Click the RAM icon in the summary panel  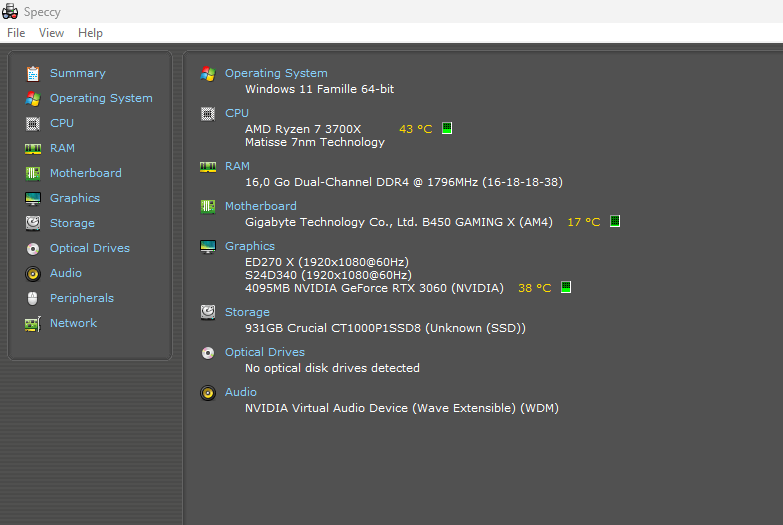click(208, 167)
